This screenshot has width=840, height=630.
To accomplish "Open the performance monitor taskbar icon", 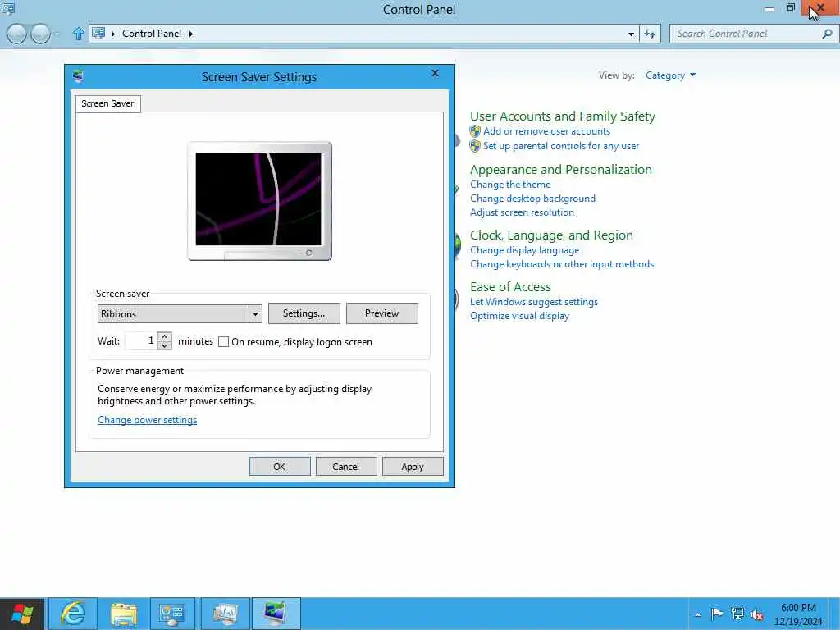I will coord(225,614).
